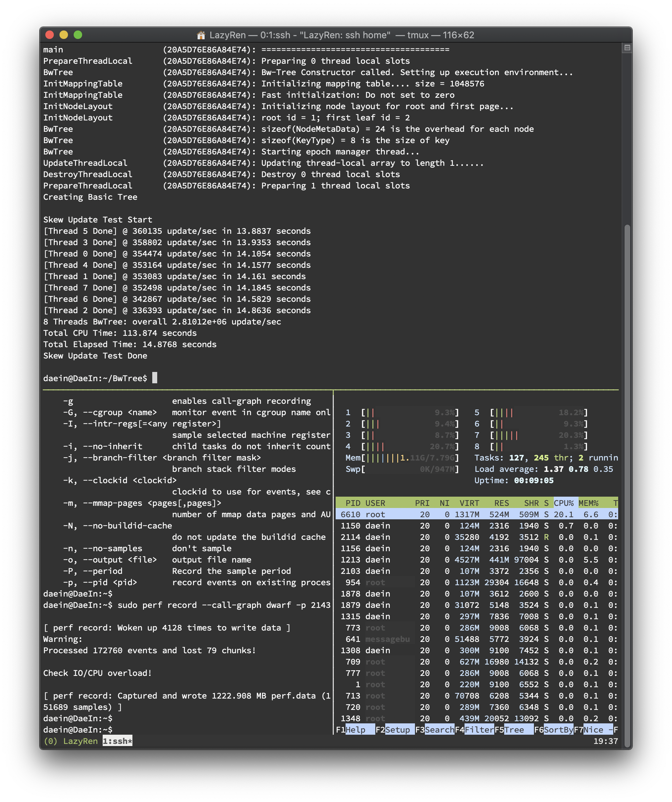Click 'Skew Update Test Start' line
The image size is (672, 802).
coord(98,220)
